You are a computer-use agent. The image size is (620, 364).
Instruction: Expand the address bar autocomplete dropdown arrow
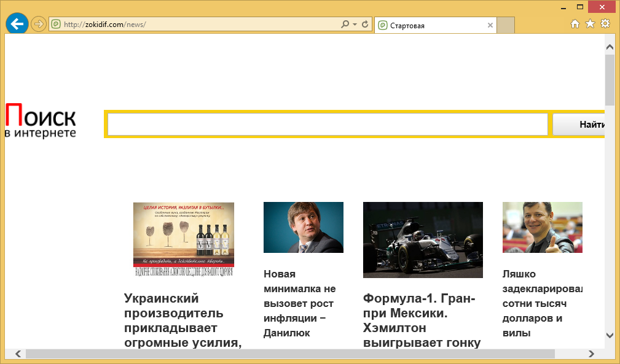pos(355,25)
